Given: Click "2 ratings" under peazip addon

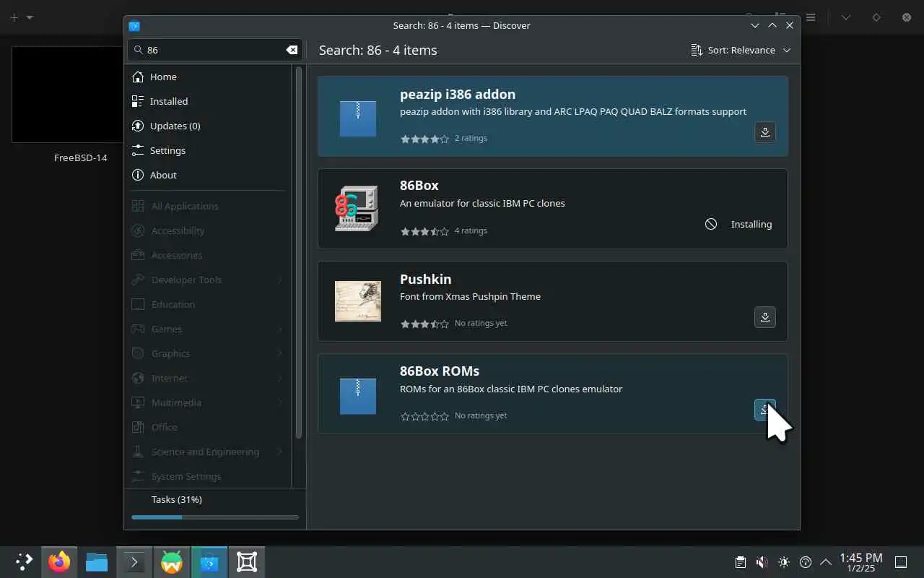Looking at the screenshot, I should point(471,138).
